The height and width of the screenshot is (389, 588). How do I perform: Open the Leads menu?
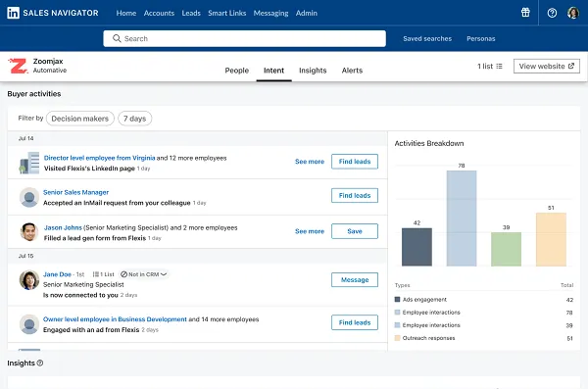coord(191,13)
